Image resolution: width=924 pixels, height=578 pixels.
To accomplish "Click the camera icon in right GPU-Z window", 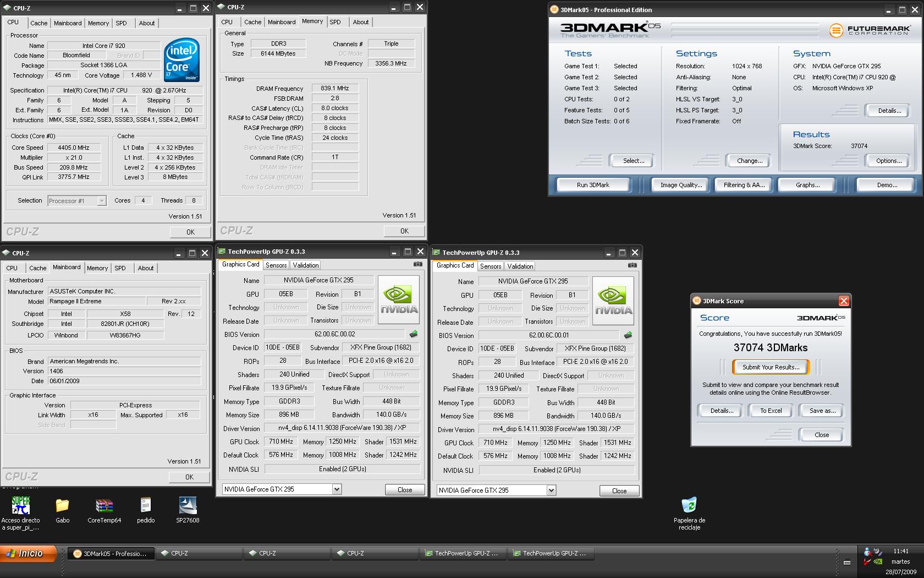I will click(x=632, y=265).
